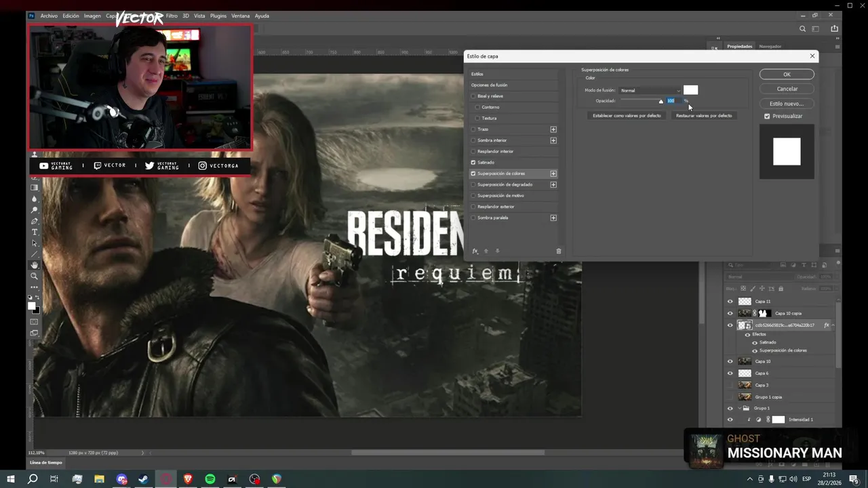Select the Path Selection arrow tool
The width and height of the screenshot is (868, 488).
click(35, 243)
